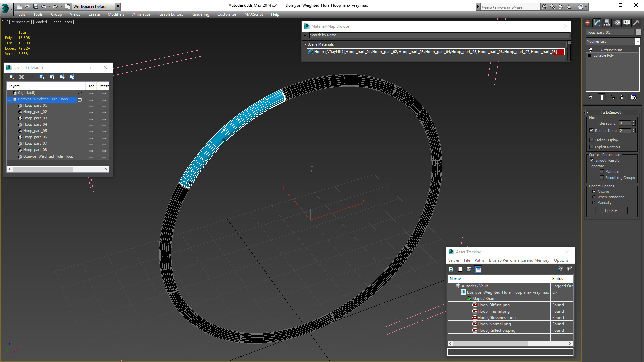The image size is (644, 362).
Task: Open the undo history dropdown arrow
Action: 49,6
